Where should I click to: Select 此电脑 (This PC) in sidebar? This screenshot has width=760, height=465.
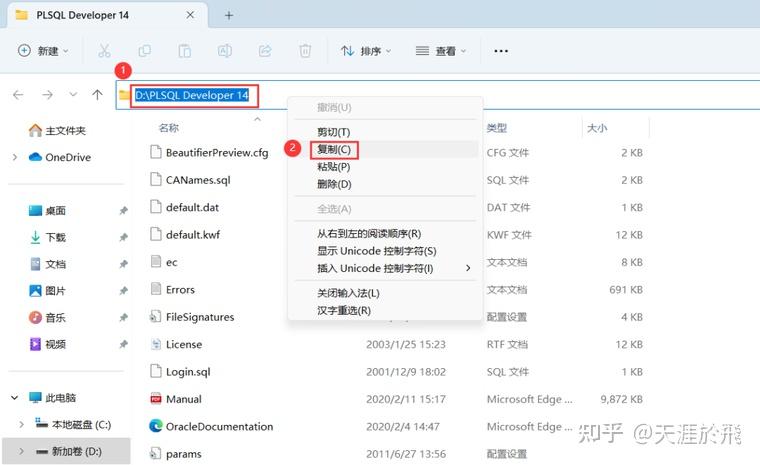coord(52,398)
